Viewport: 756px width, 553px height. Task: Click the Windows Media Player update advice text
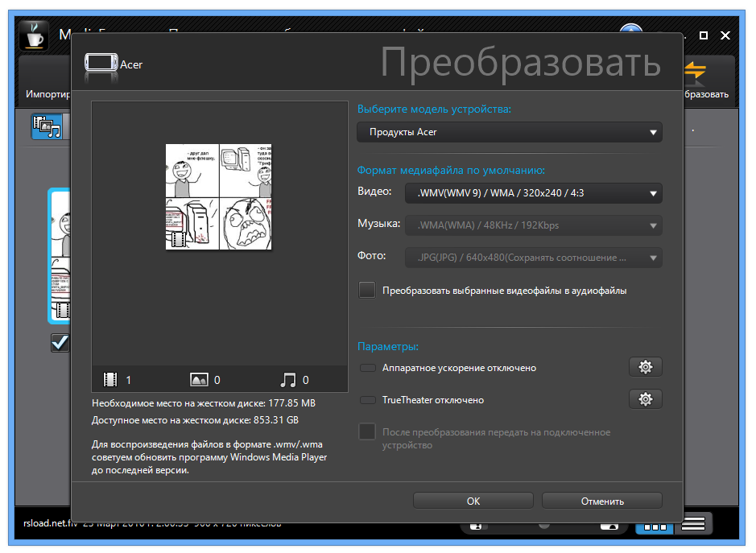coord(209,457)
